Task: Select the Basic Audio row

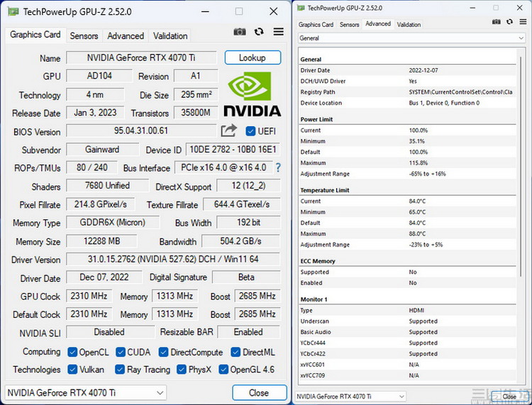Action: (x=408, y=332)
